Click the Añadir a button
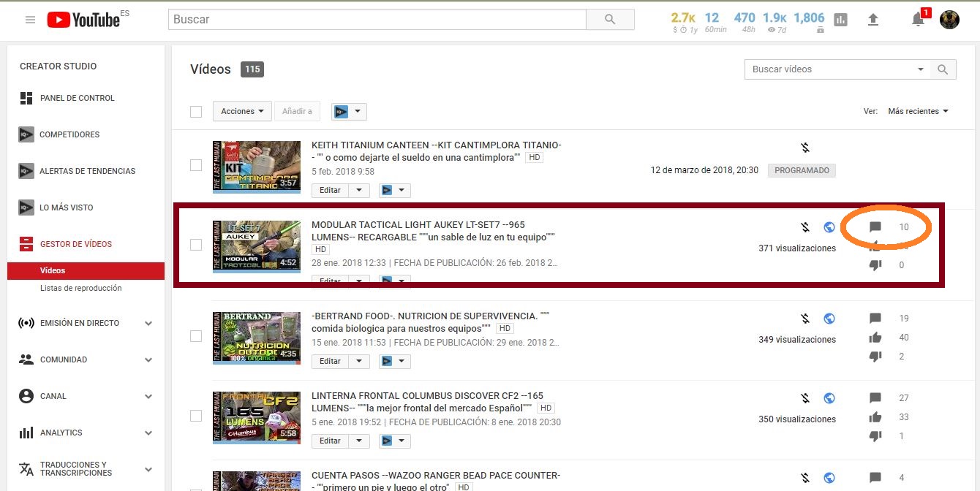The image size is (980, 491). tap(297, 111)
